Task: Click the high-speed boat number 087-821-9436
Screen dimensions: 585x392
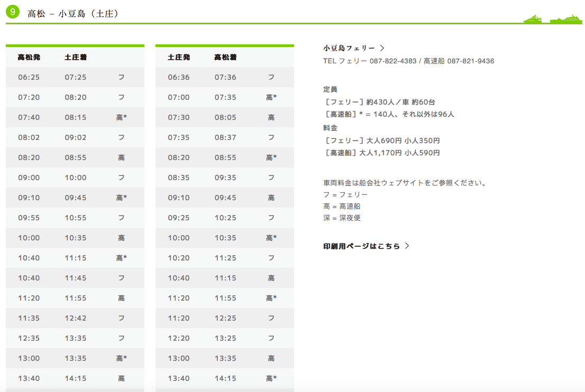Action: coord(471,61)
